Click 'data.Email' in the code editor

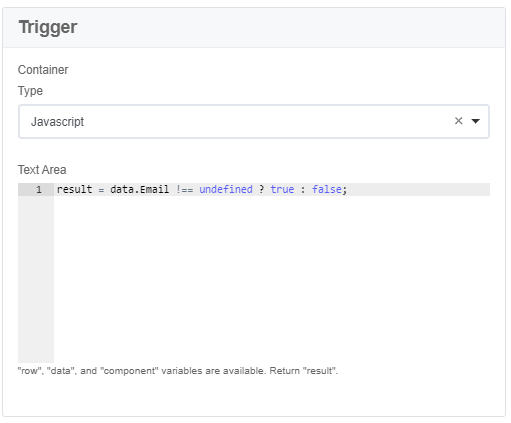[139, 189]
